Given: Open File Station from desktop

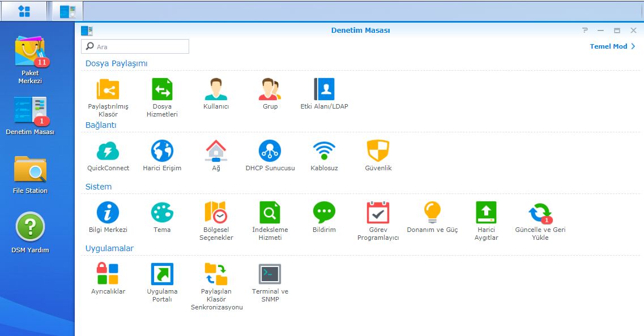Looking at the screenshot, I should point(30,170).
